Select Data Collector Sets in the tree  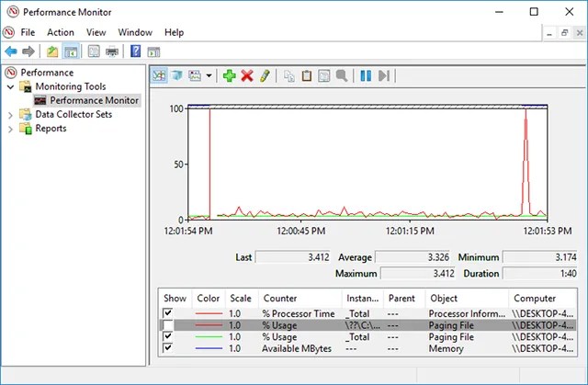click(73, 114)
